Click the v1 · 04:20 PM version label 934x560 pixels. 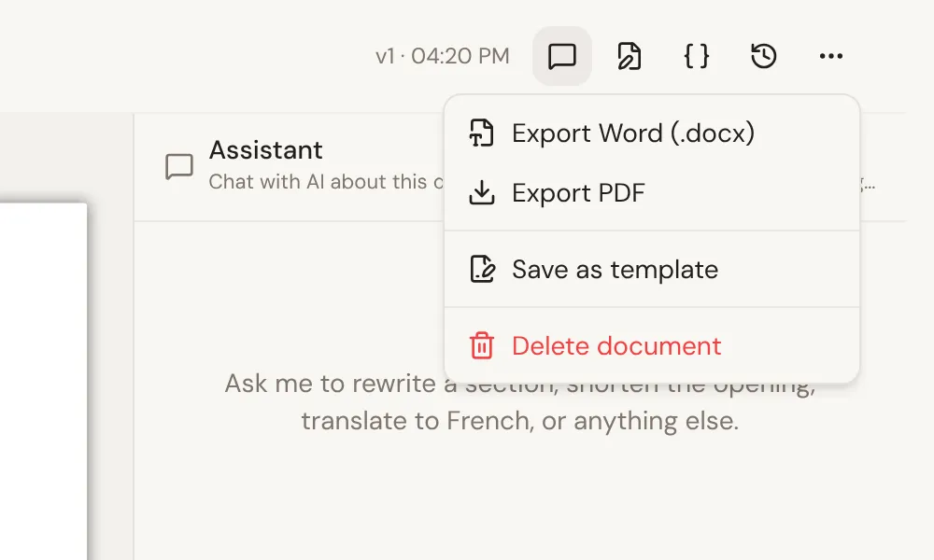(x=443, y=56)
